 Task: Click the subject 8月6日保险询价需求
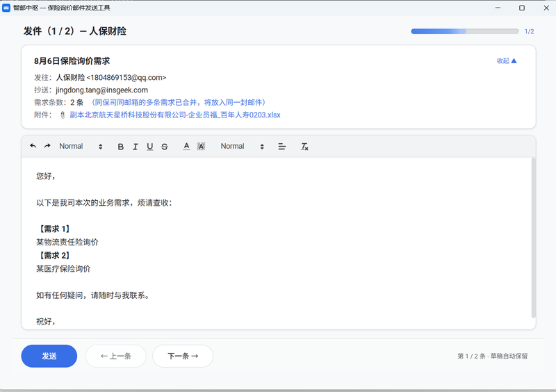72,61
